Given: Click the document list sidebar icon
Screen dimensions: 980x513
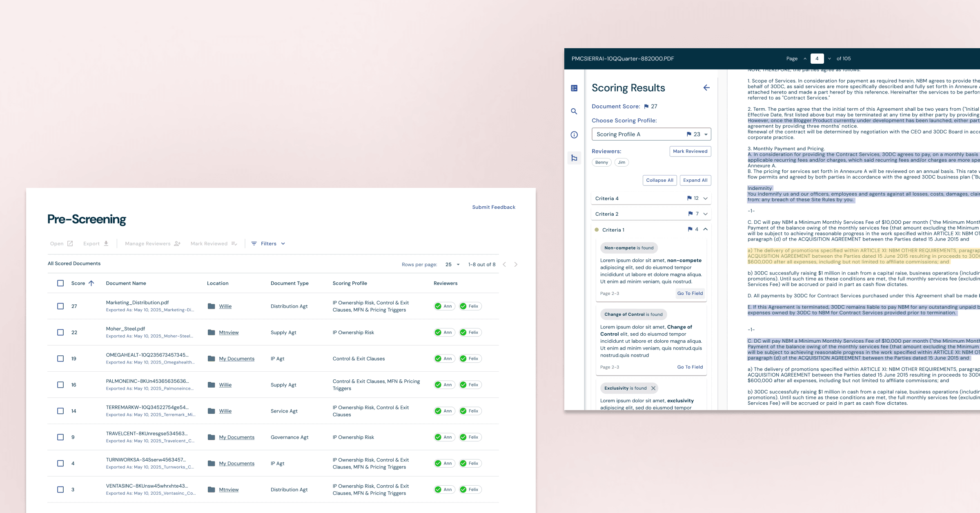Looking at the screenshot, I should (574, 88).
